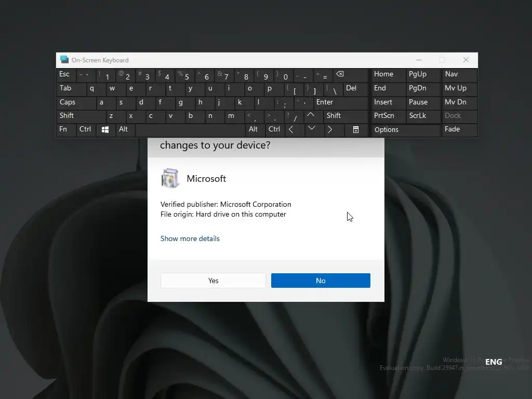Viewport: 532px width, 399px height.
Task: Click Yes to allow changes
Action: click(x=213, y=281)
